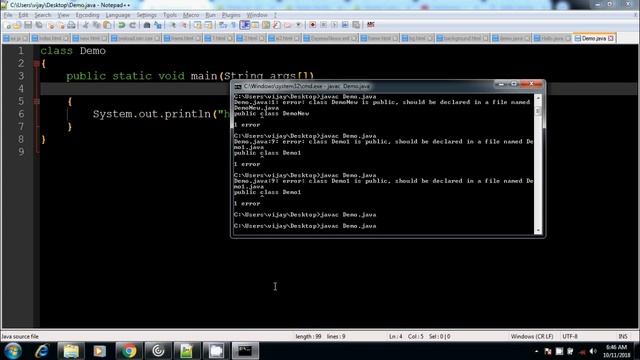640x360 pixels.
Task: Click the macro playback icon
Action: (x=334, y=25)
